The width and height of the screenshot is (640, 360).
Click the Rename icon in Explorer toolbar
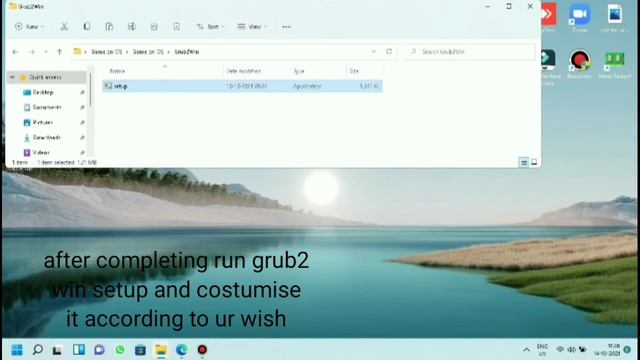coord(131,27)
